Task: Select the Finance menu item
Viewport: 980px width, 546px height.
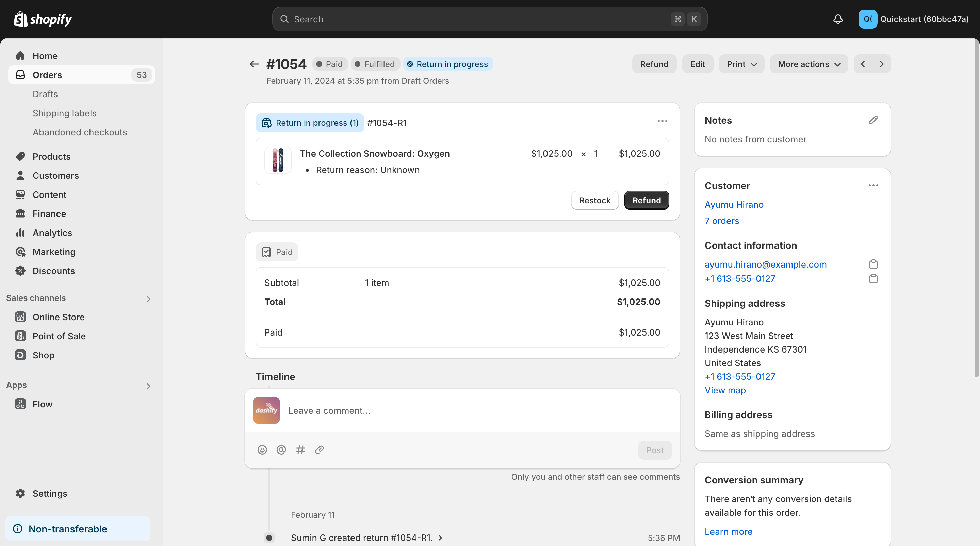Action: coord(49,213)
